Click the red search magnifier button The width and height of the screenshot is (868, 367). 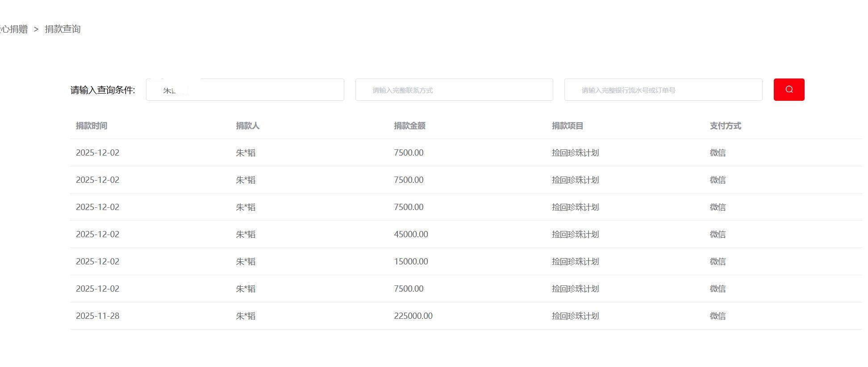pyautogui.click(x=789, y=90)
